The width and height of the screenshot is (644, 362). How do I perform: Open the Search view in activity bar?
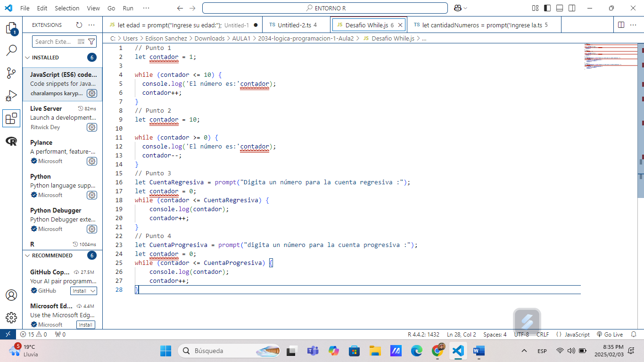click(11, 50)
